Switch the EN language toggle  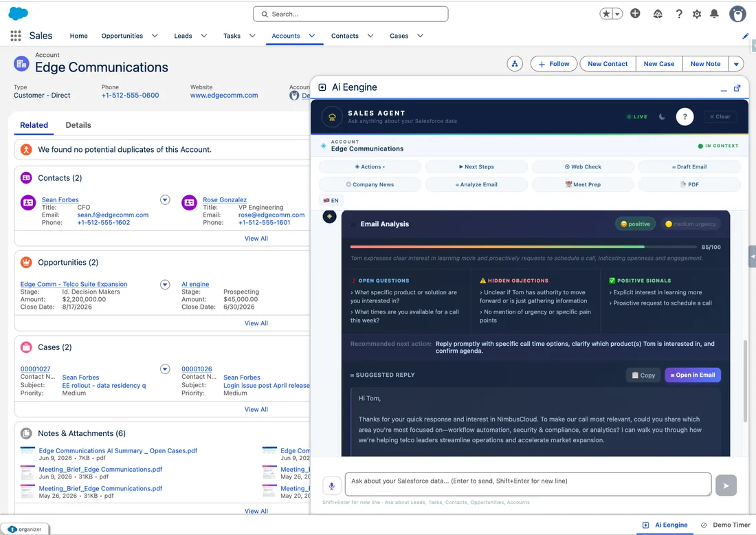tap(331, 200)
